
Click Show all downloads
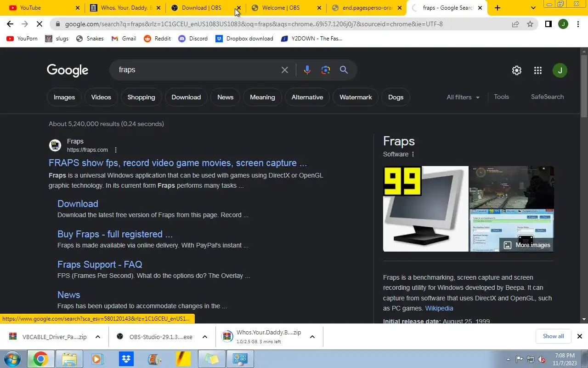coord(553,336)
